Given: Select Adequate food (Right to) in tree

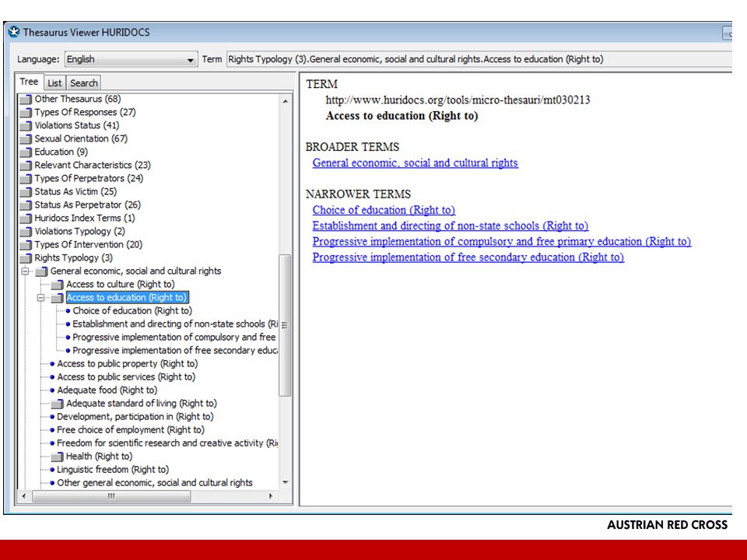Looking at the screenshot, I should coord(107,390).
